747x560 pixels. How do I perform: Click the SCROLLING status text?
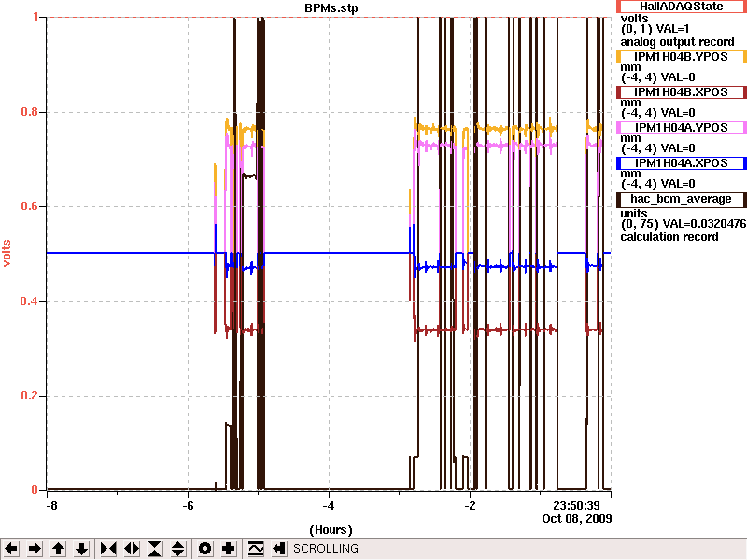(326, 549)
